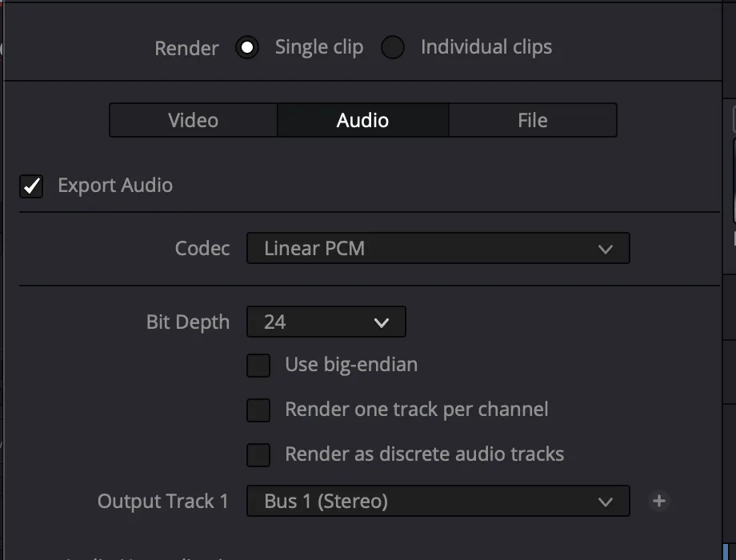The image size is (736, 560).
Task: Uncheck the Export Audio checkbox
Action: coord(31,186)
